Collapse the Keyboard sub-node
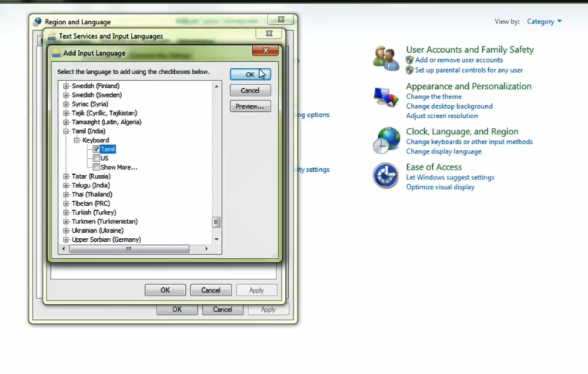This screenshot has height=374, width=588. 76,140
